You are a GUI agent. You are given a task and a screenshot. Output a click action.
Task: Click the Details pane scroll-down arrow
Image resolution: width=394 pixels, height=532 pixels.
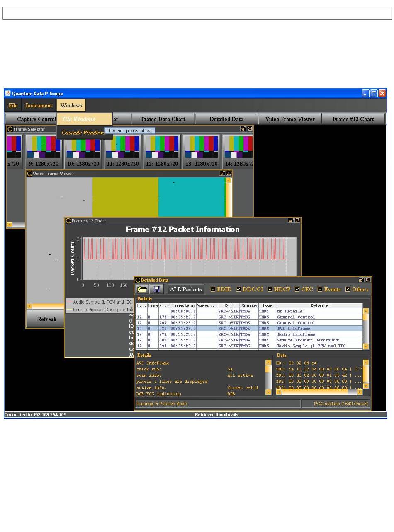pyautogui.click(x=268, y=392)
